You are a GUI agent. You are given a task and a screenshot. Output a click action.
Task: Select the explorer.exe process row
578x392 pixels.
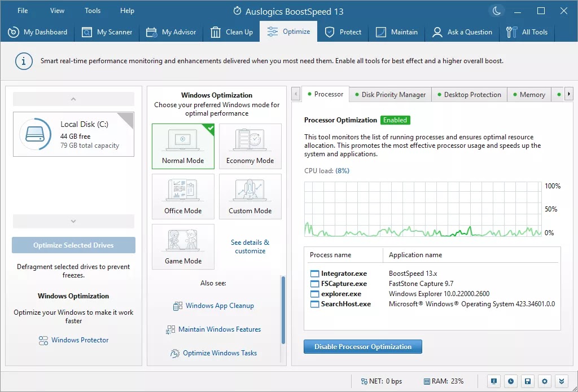coord(341,294)
